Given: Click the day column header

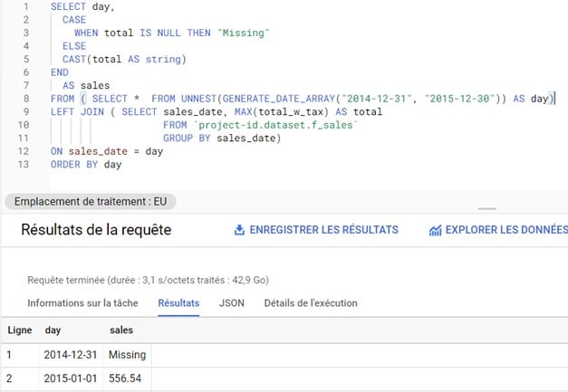Looking at the screenshot, I should pyautogui.click(x=53, y=330).
